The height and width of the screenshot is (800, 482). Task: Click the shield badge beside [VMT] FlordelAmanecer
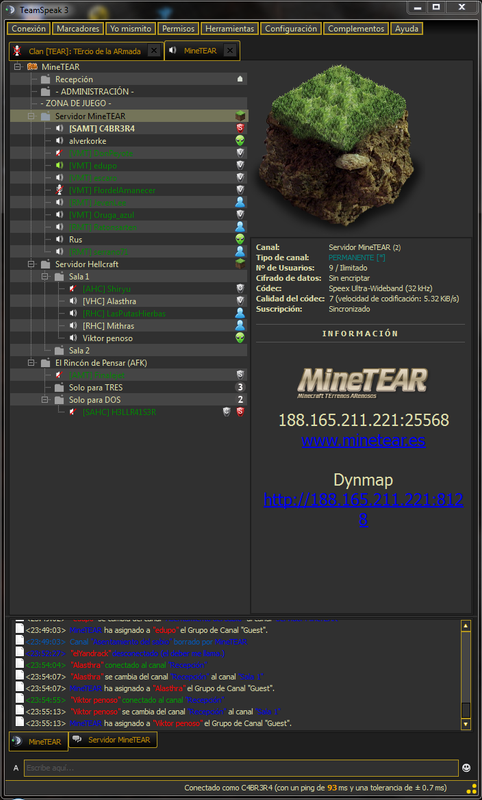240,190
